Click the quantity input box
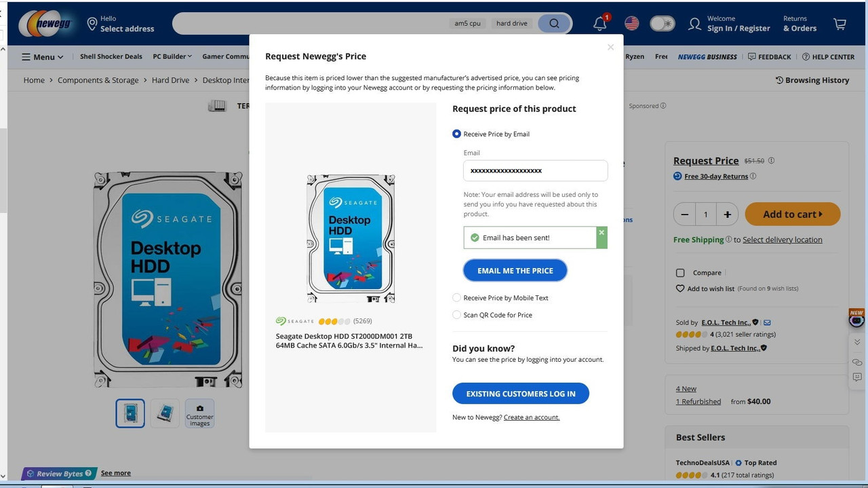This screenshot has height=488, width=868. tap(706, 214)
